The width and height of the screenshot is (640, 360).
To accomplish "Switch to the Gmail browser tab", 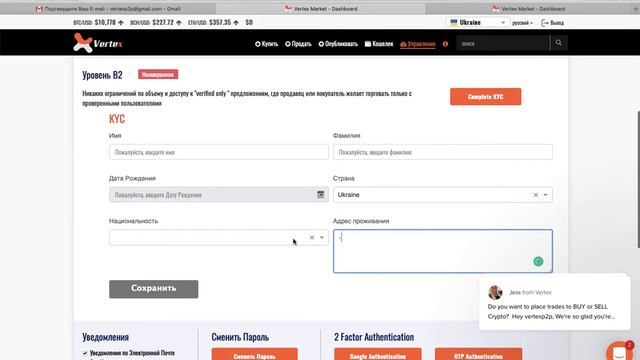I will (x=108, y=9).
